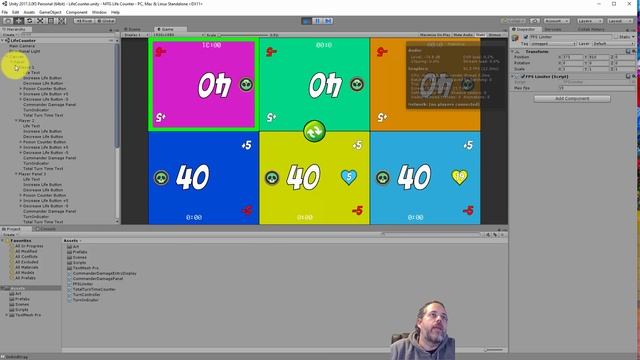Select the combined Transform tool icon
This screenshot has height=360, width=640.
pyautogui.click(x=61, y=20)
